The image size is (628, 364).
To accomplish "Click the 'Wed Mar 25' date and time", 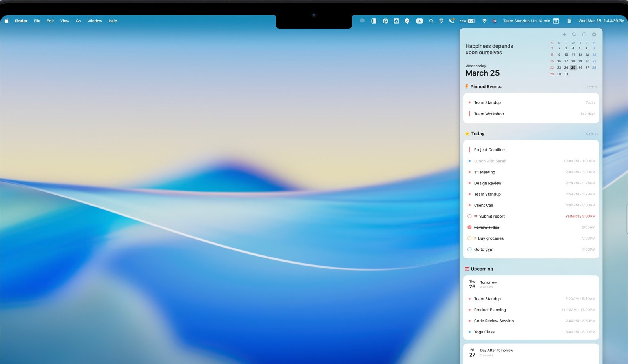I will pos(601,21).
